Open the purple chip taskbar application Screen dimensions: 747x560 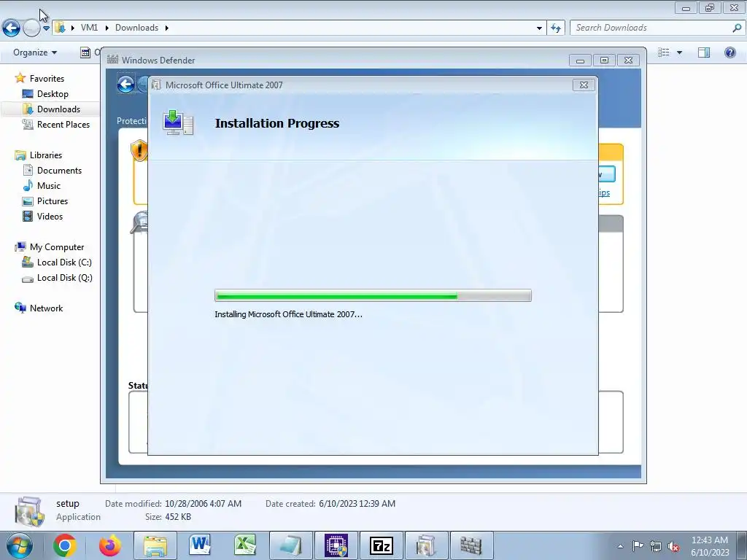[336, 545]
